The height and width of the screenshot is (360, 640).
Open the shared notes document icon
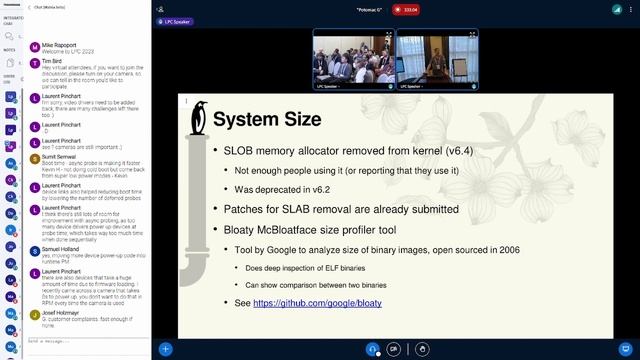pyautogui.click(x=10, y=62)
